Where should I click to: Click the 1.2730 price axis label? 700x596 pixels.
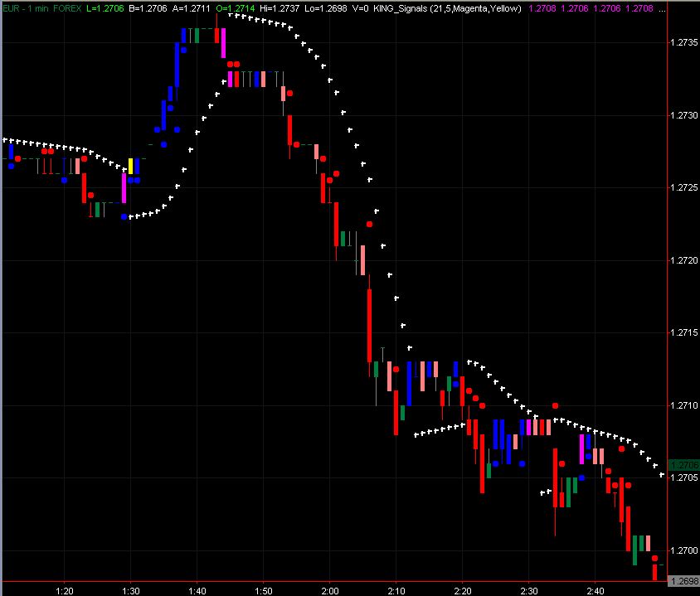[684, 115]
